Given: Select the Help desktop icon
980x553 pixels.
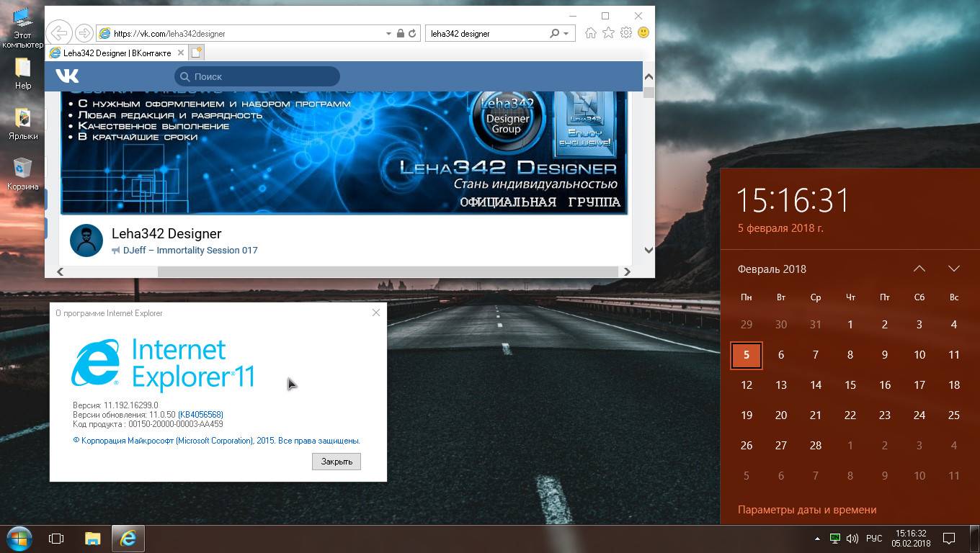Looking at the screenshot, I should pyautogui.click(x=23, y=73).
